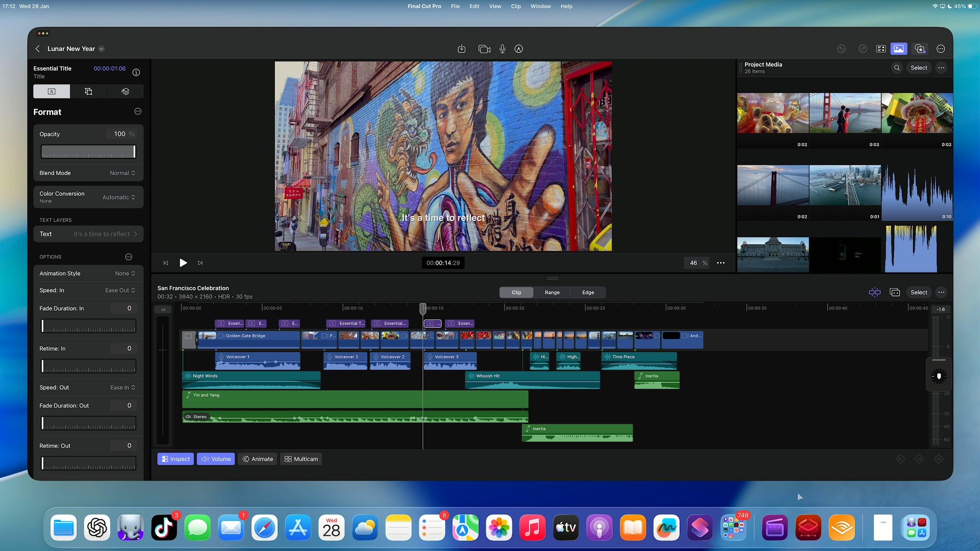The height and width of the screenshot is (551, 980).
Task: Click Select button in the timeline header
Action: click(x=919, y=292)
